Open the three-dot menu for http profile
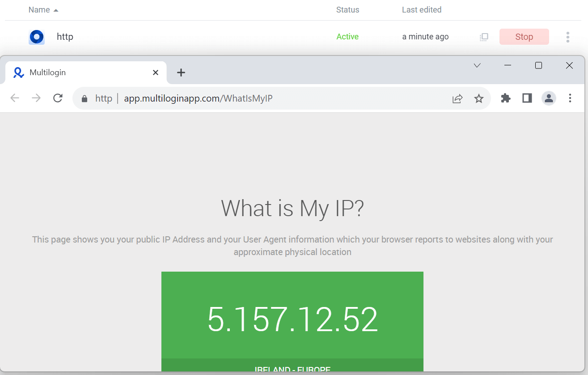 tap(567, 37)
